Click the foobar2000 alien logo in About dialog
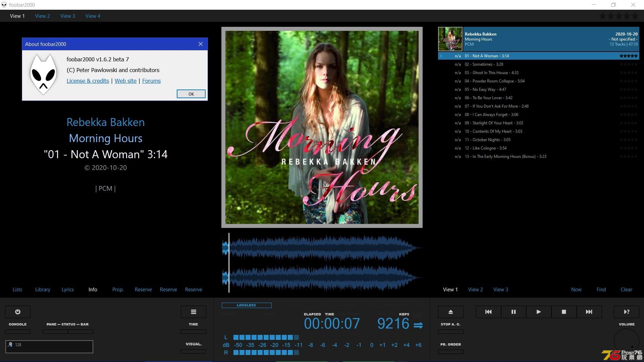The height and width of the screenshot is (362, 644). pyautogui.click(x=43, y=74)
